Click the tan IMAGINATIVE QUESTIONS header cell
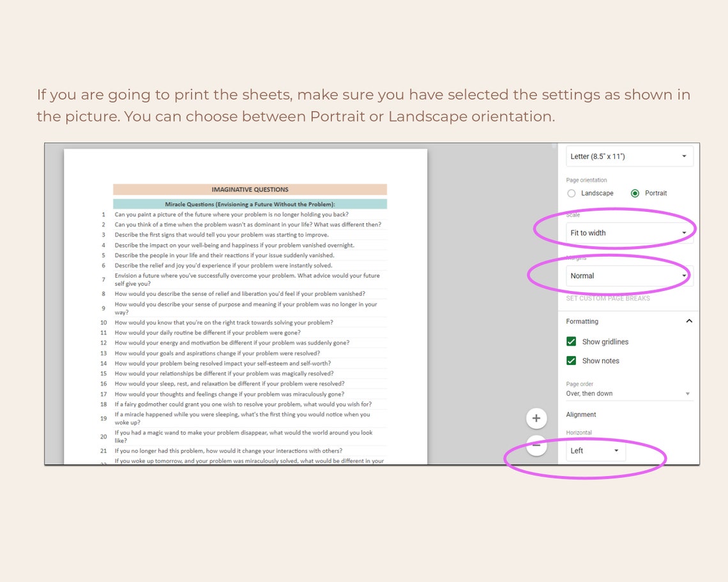 [x=250, y=189]
